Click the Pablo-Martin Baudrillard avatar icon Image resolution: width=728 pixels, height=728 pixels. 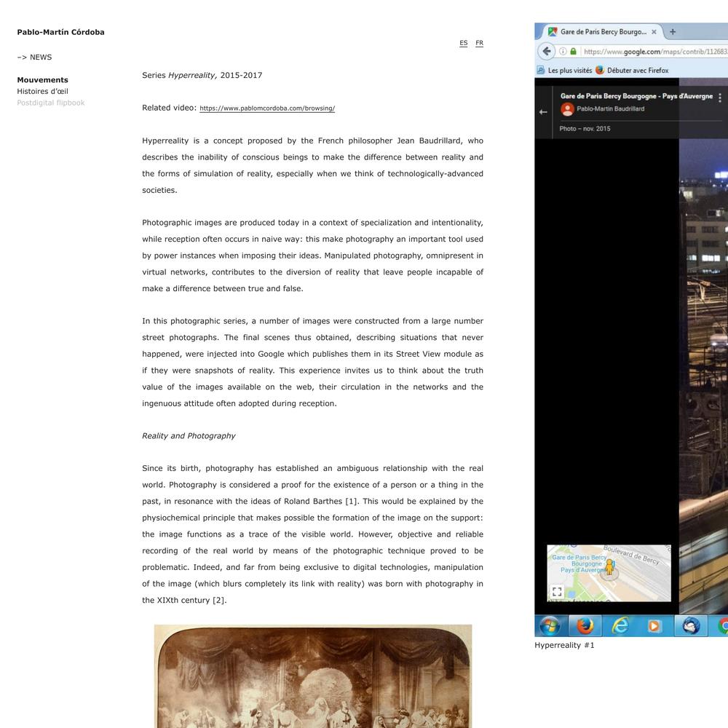(x=567, y=109)
